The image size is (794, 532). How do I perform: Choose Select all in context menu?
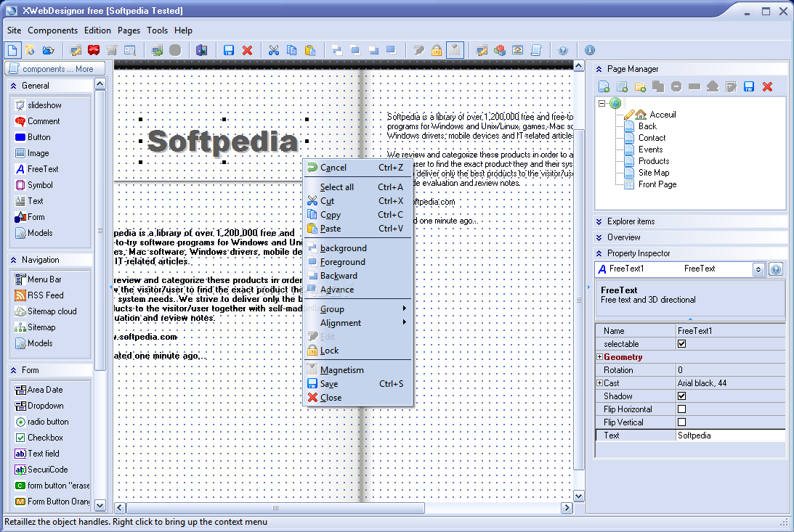(357, 187)
